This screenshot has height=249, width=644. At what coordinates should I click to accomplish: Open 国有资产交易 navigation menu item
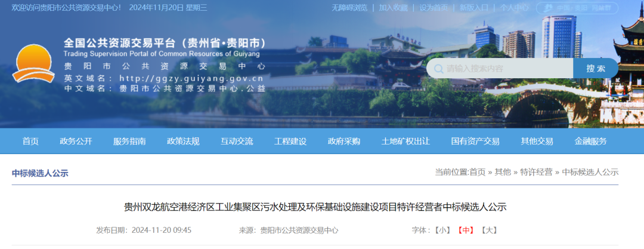click(475, 141)
